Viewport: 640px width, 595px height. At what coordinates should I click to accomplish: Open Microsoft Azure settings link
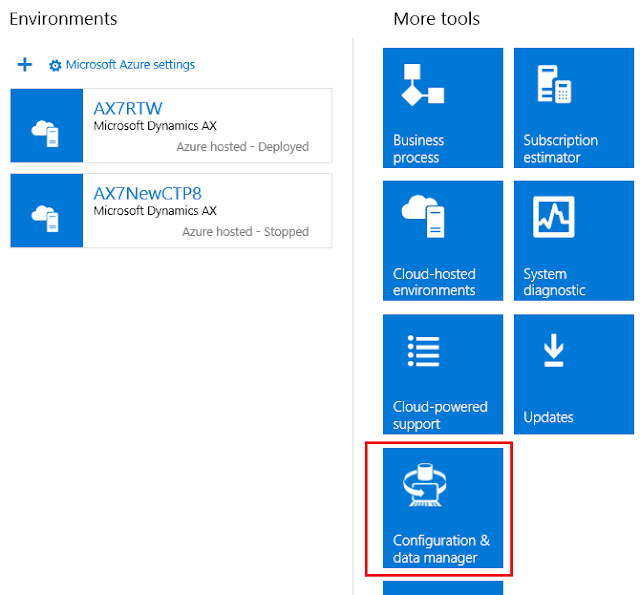pyautogui.click(x=130, y=64)
